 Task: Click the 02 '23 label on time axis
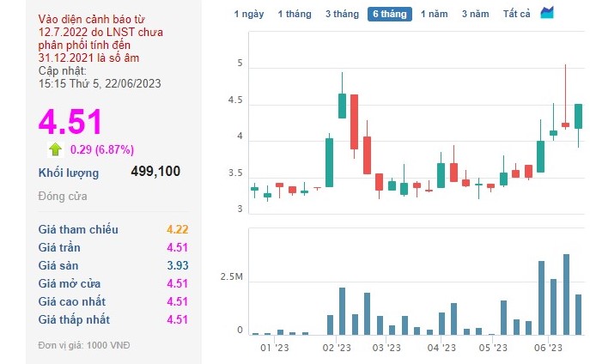[x=337, y=348]
